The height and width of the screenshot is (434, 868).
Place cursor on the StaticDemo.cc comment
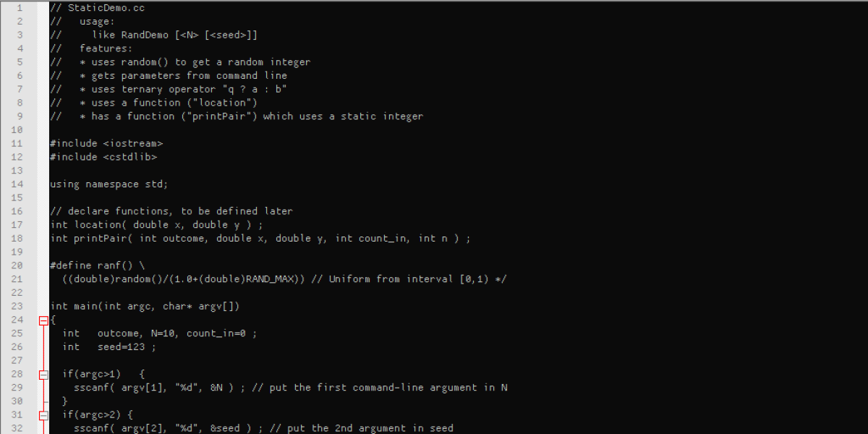click(x=94, y=8)
